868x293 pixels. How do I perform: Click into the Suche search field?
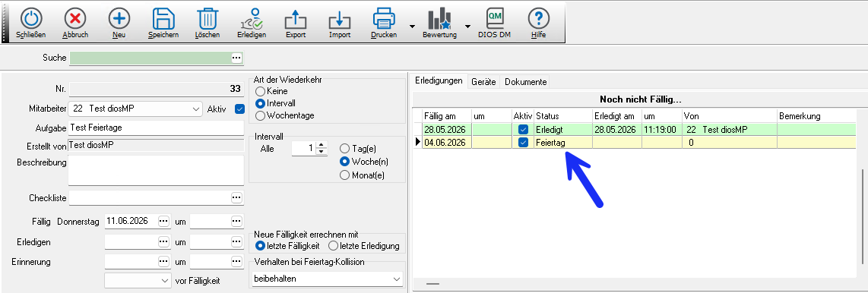pos(150,58)
